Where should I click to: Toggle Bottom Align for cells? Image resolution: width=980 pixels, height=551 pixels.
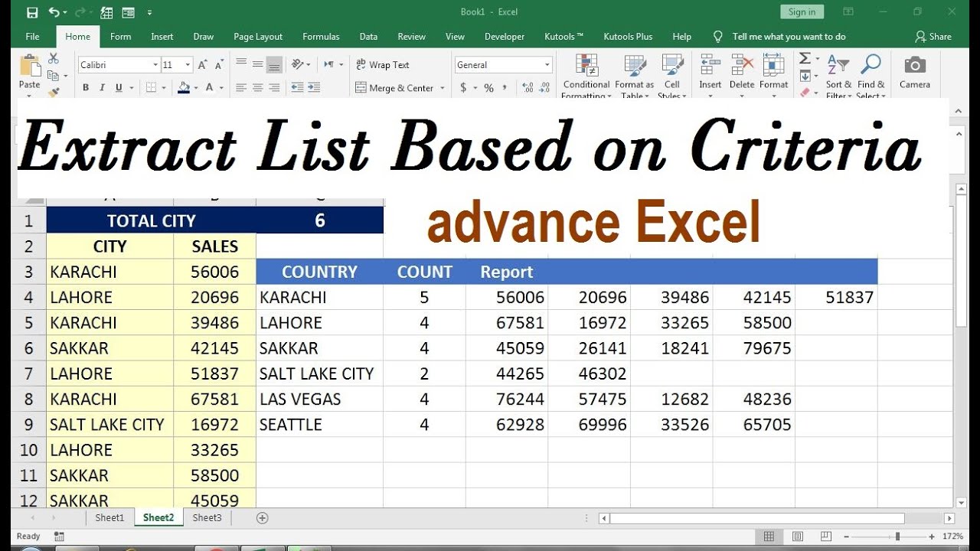275,64
